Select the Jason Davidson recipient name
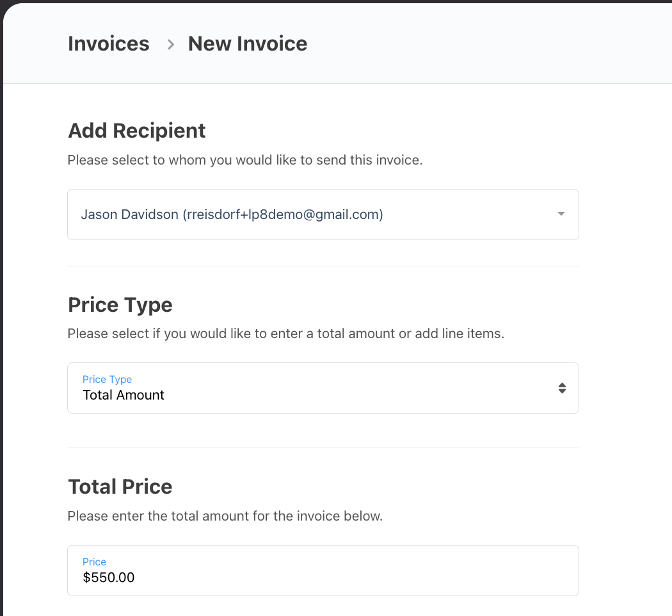 tap(129, 215)
